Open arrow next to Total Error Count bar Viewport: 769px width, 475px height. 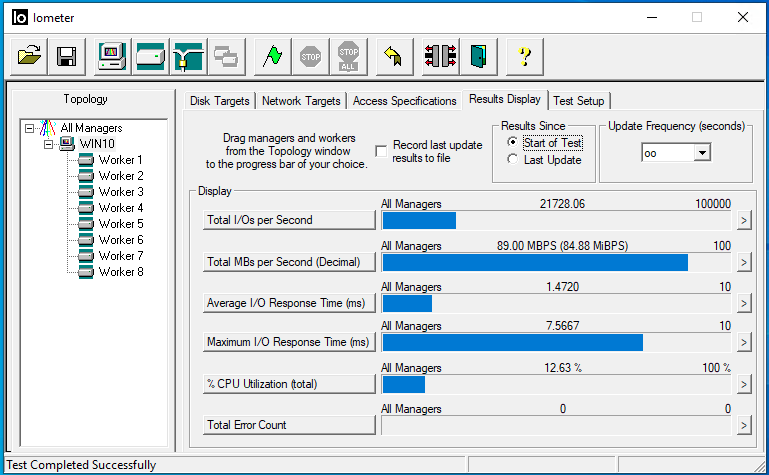coord(744,425)
